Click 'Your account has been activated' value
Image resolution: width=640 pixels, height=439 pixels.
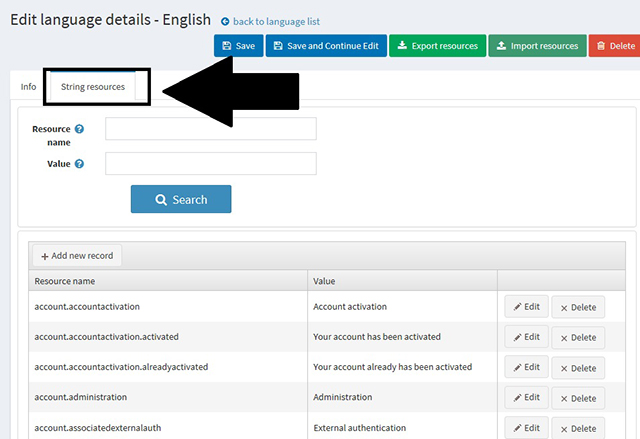[x=402, y=337]
